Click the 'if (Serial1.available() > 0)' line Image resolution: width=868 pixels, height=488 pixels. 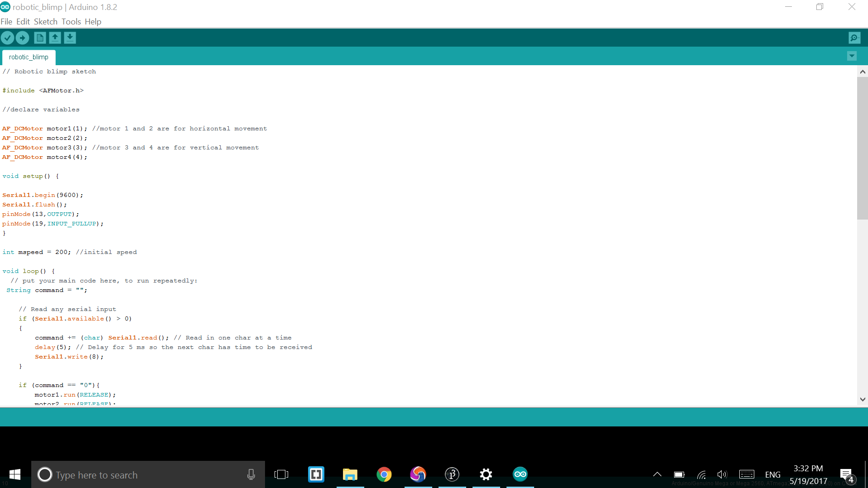[75, 319]
